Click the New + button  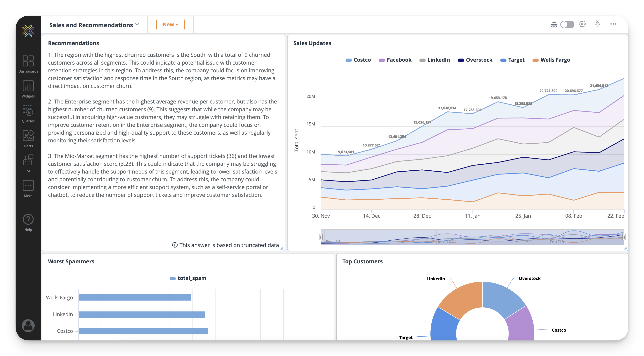click(170, 24)
